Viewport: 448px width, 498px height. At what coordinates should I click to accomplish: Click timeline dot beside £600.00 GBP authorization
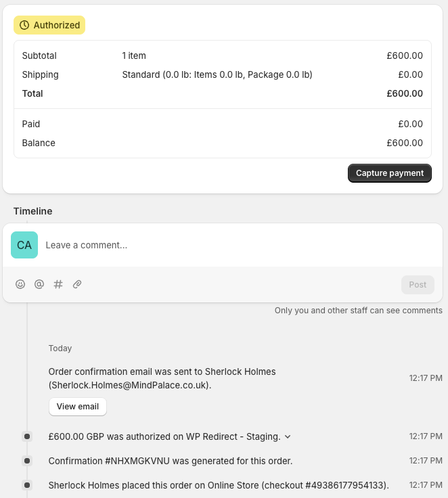click(x=27, y=436)
